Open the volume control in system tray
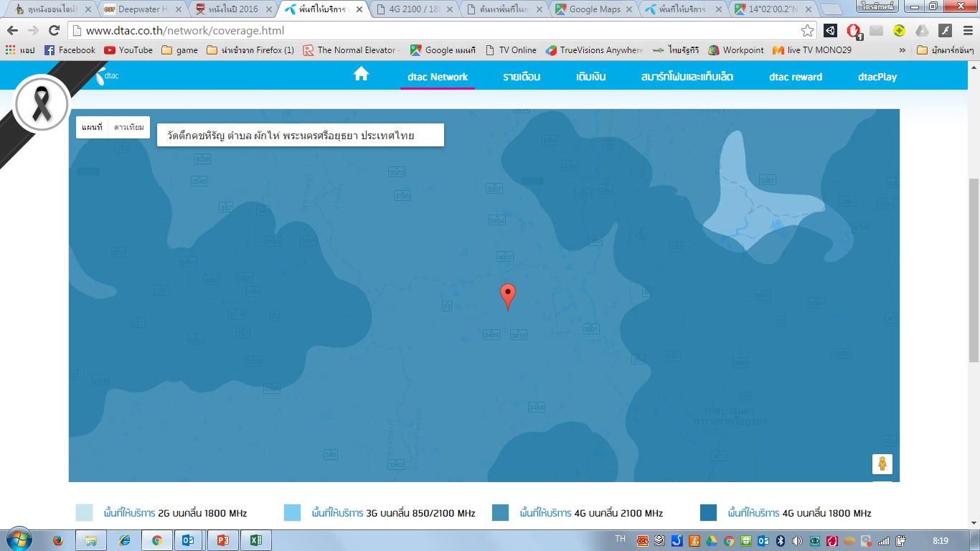Viewport: 980px width, 551px height. click(797, 540)
